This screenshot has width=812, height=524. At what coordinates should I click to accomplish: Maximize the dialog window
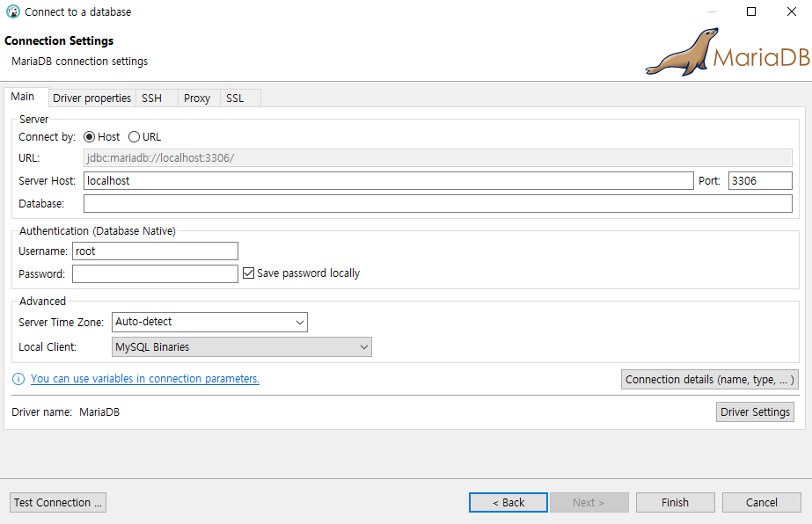[x=751, y=11]
